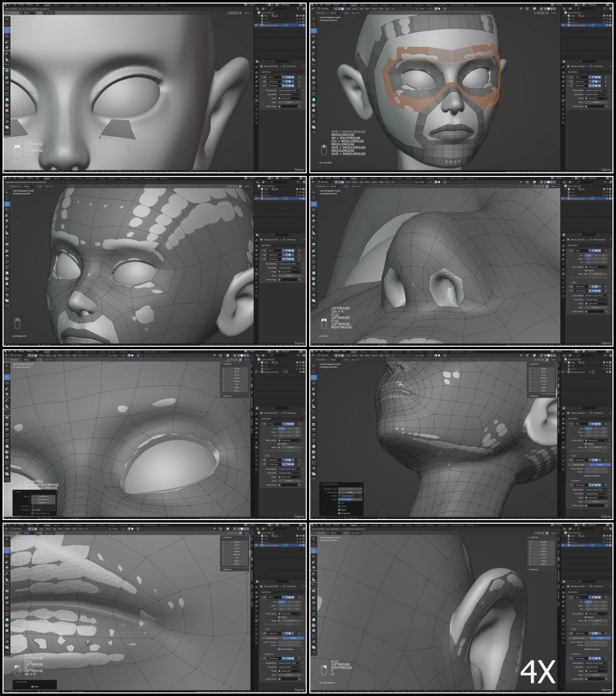Click the Shrinkwrap Offset slider in the top-left frame
Viewport: 616px width, 696px height.
click(x=289, y=102)
